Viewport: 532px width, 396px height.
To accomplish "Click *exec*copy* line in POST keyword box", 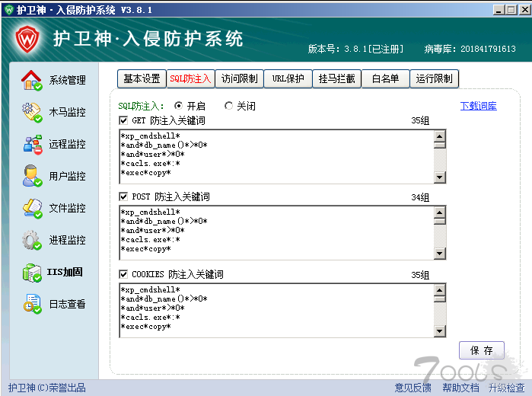I will [146, 248].
